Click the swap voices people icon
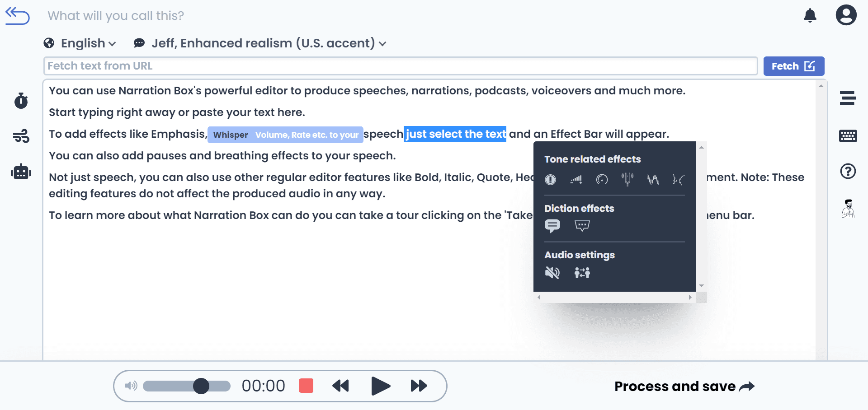 coord(582,272)
